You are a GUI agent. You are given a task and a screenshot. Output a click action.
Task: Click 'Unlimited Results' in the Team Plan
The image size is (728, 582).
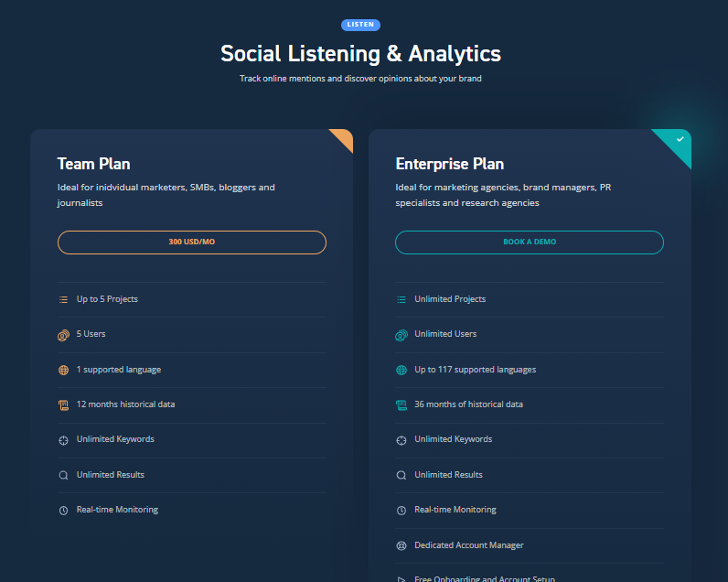point(111,475)
